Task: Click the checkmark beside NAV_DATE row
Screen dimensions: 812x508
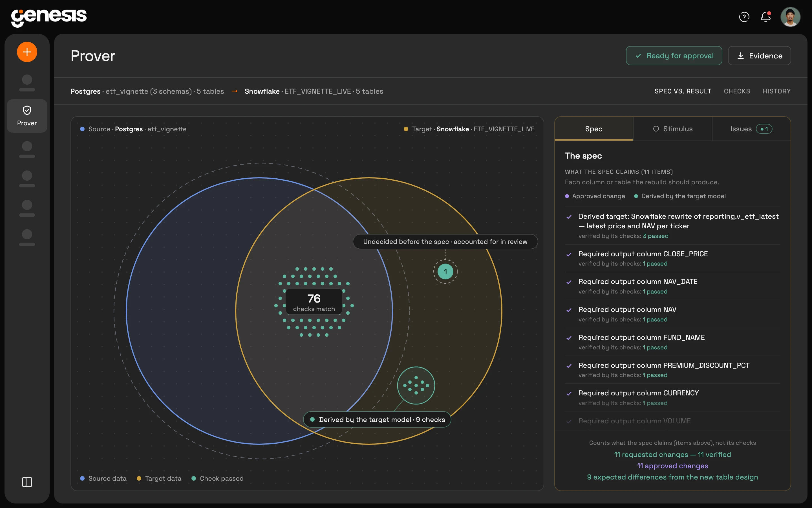Action: coord(569,282)
